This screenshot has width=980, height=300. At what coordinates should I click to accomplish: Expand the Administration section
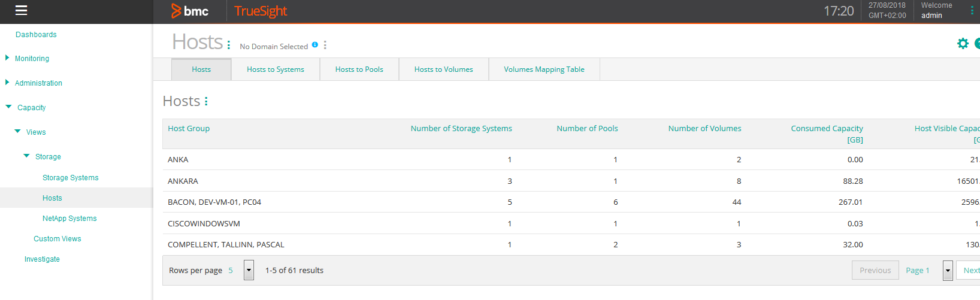7,83
